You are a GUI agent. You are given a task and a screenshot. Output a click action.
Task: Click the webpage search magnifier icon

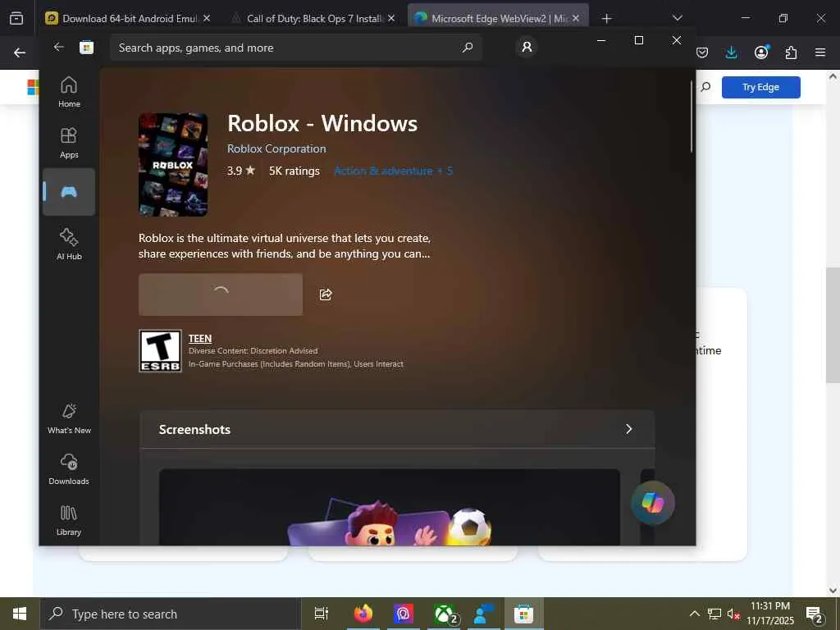pos(706,87)
